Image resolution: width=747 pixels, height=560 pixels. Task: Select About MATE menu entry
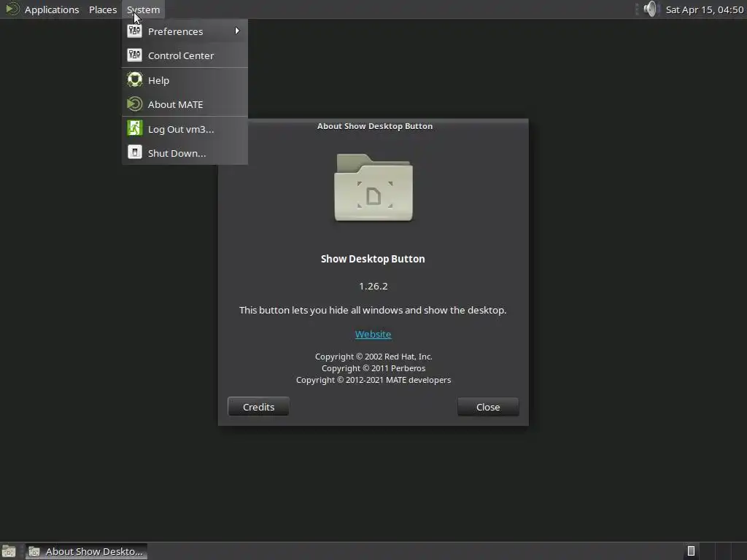(185, 104)
